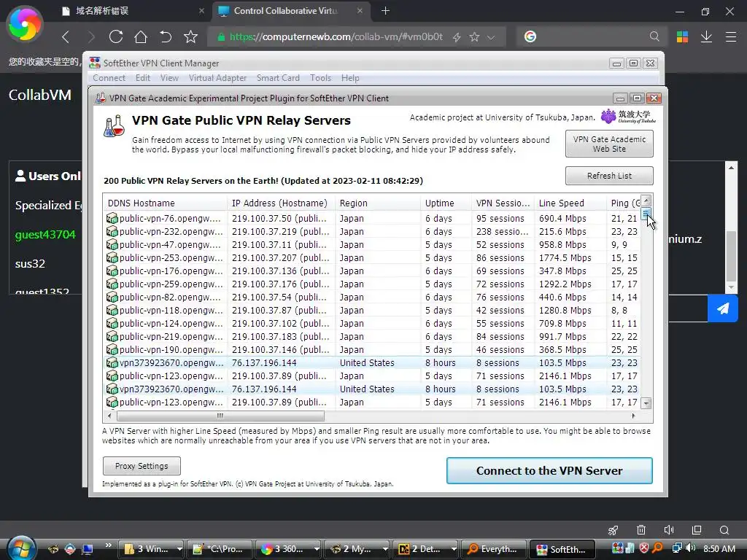The width and height of the screenshot is (747, 560).
Task: Click the trash icon in browser status bar
Action: click(x=641, y=530)
